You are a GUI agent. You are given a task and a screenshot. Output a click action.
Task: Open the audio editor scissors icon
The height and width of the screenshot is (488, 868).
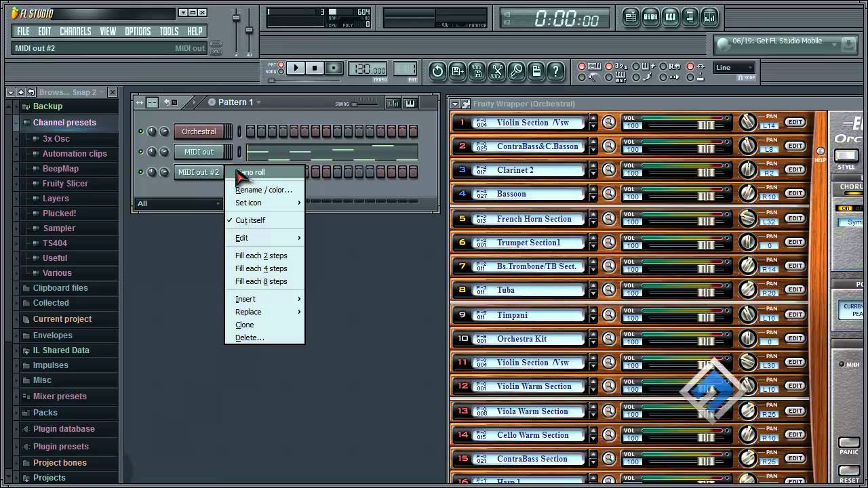tap(497, 70)
